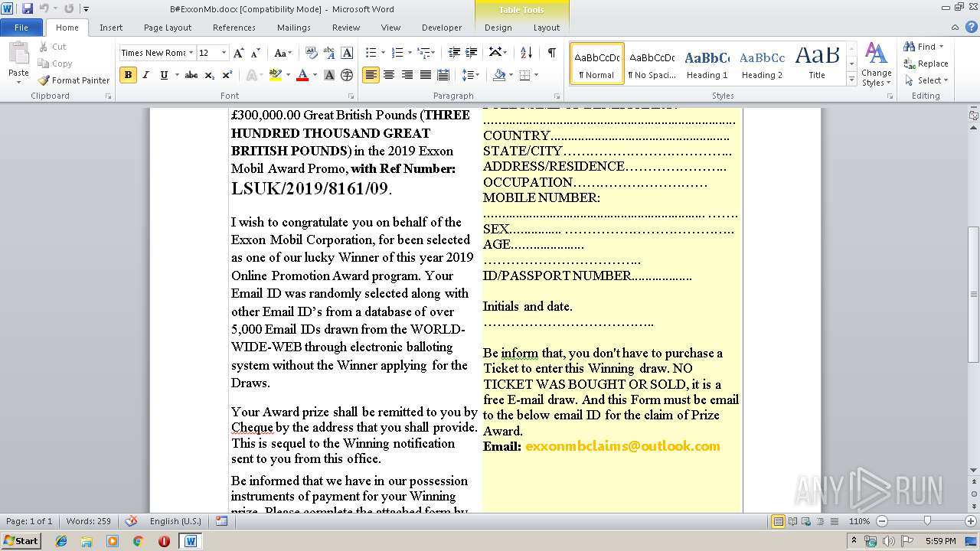Toggle Subscript formatting
This screenshot has width=980, height=551.
[210, 75]
